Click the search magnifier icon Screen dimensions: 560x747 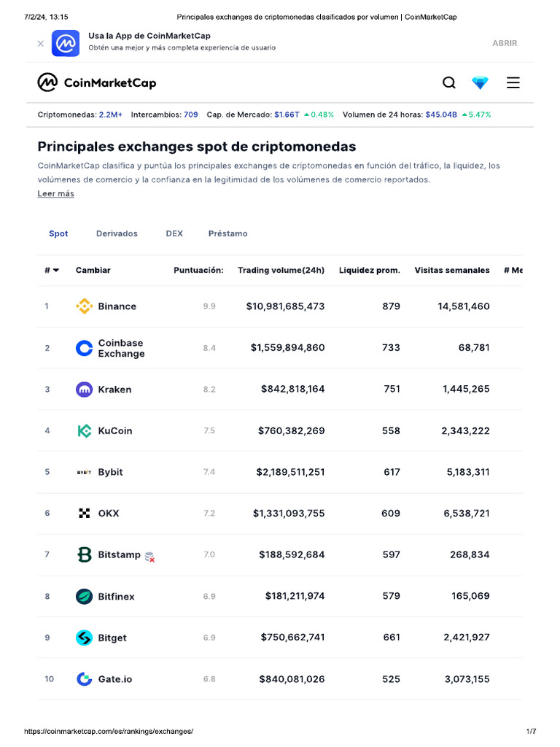point(449,83)
